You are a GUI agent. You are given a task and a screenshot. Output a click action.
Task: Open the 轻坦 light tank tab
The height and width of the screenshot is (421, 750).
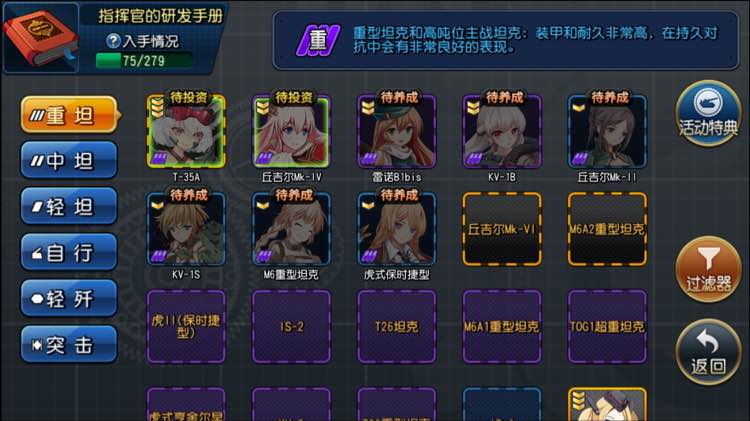(x=69, y=206)
